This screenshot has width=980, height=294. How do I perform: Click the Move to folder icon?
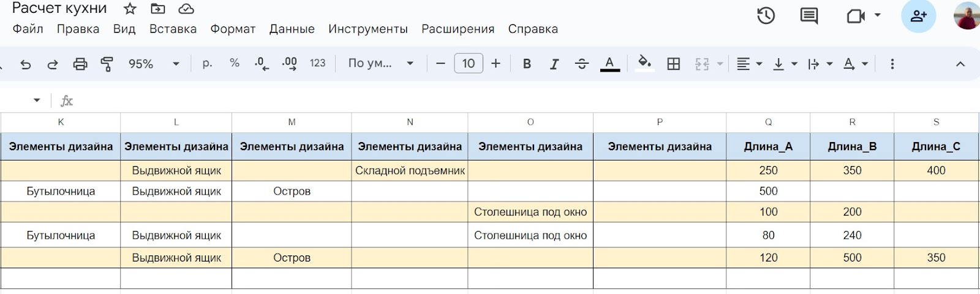pos(157,9)
